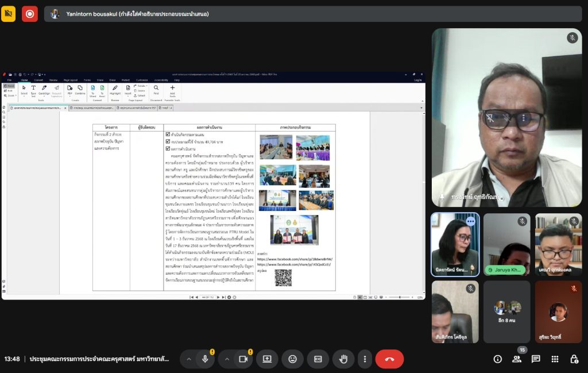Turn off the camera in the call bar
Image resolution: width=588 pixels, height=373 pixels.
243,359
